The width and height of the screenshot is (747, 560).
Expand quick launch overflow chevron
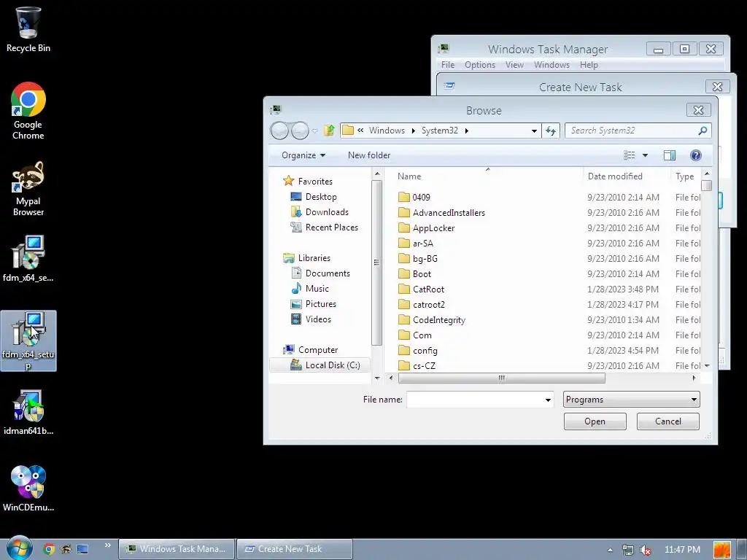(108, 545)
